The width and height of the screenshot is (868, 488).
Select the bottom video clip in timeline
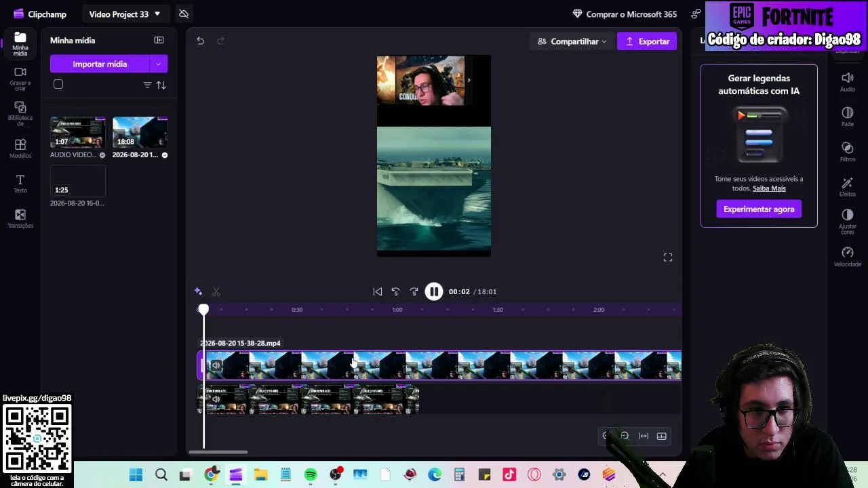tap(309, 399)
